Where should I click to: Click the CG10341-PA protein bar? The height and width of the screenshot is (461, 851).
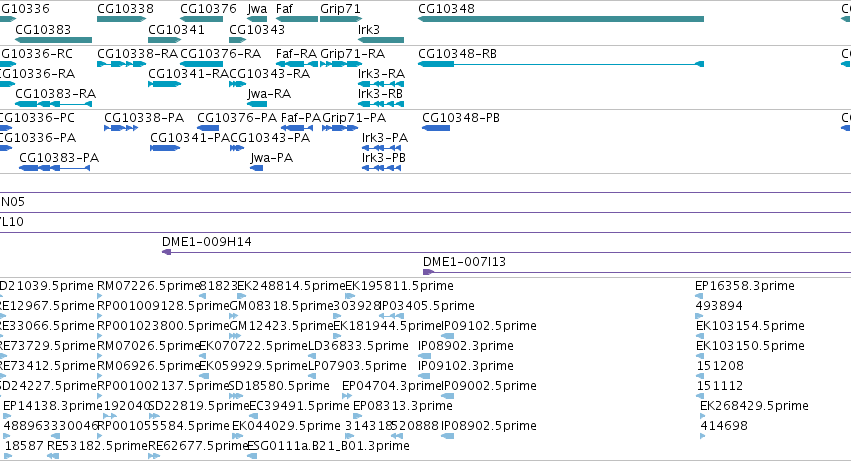165,148
